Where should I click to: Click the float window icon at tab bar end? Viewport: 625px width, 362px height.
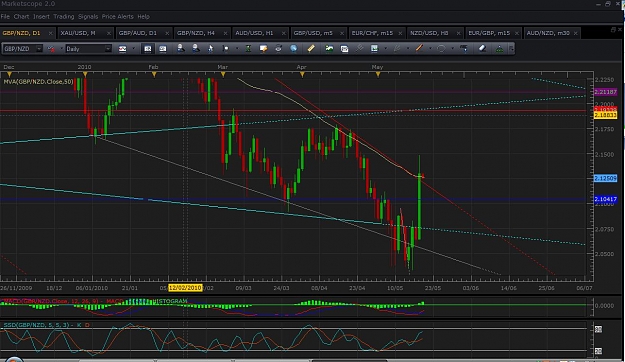tap(613, 30)
